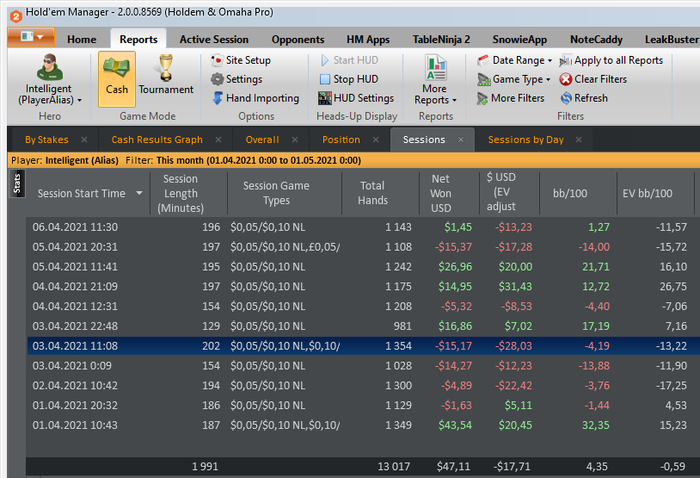The height and width of the screenshot is (478, 700).
Task: Switch to the Overall report tab
Action: click(262, 140)
